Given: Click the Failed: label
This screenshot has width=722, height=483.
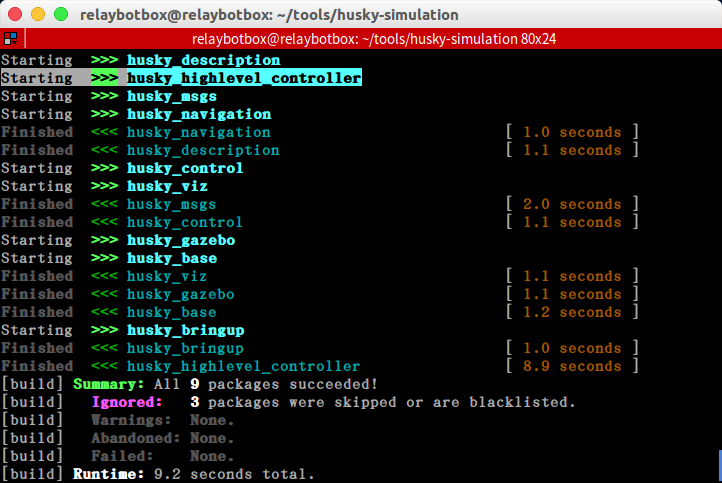Looking at the screenshot, I should coord(122,456).
